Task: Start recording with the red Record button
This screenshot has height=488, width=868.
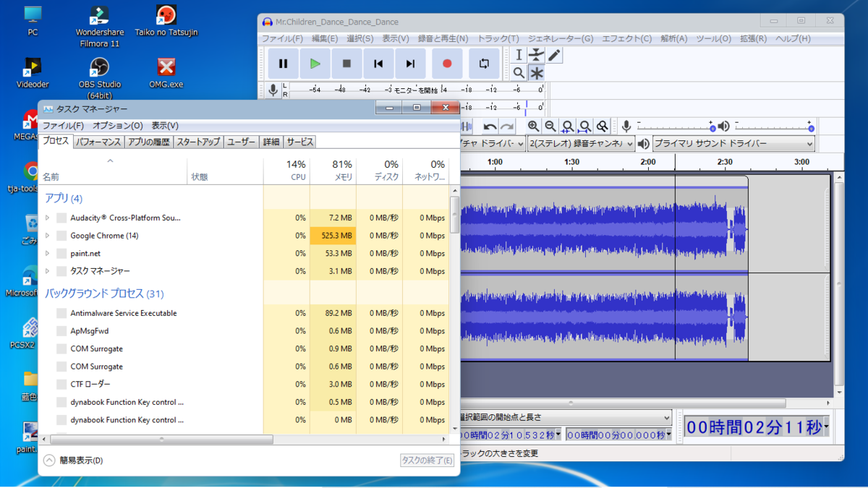Action: click(x=447, y=64)
